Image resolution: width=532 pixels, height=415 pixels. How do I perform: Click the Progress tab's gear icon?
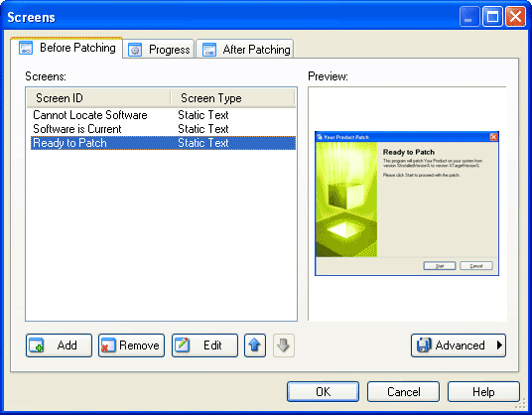135,50
